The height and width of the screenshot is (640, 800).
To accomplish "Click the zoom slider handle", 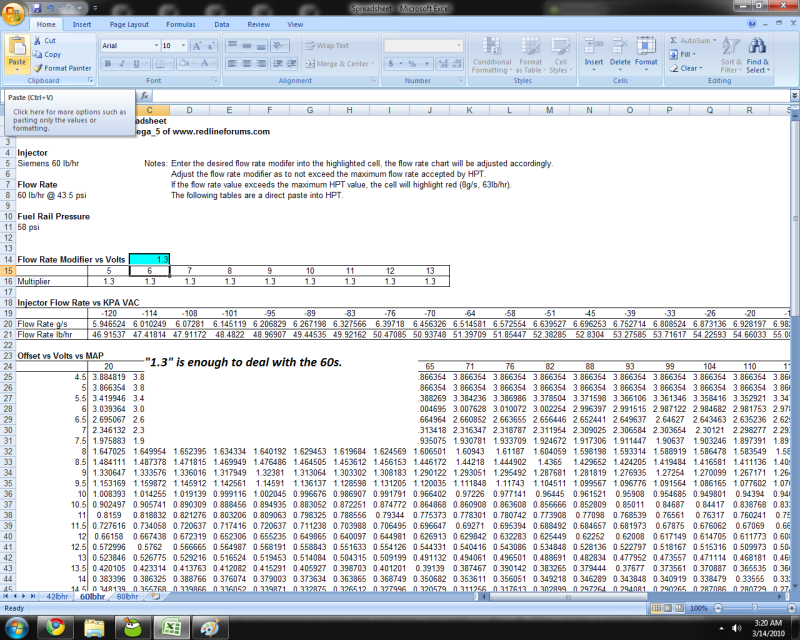I will click(755, 608).
